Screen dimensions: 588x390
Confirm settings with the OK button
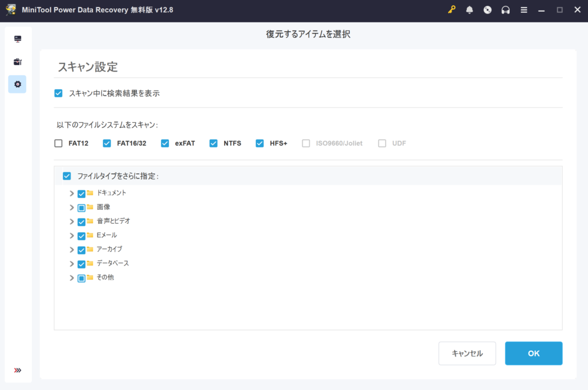tap(533, 354)
